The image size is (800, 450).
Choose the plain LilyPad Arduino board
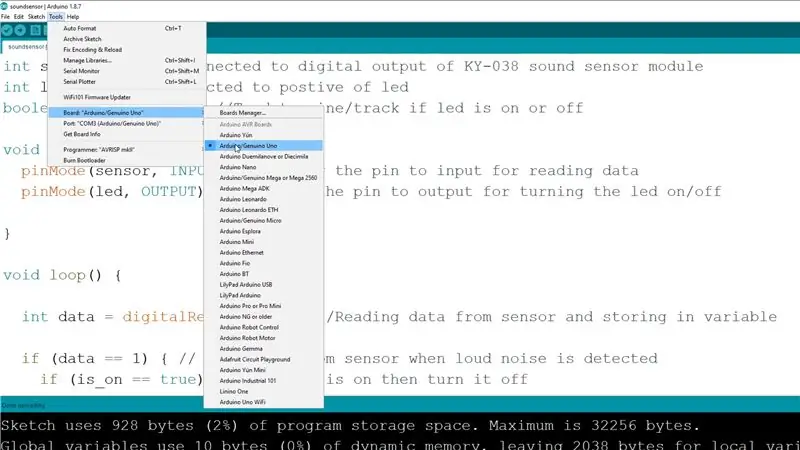263,296
